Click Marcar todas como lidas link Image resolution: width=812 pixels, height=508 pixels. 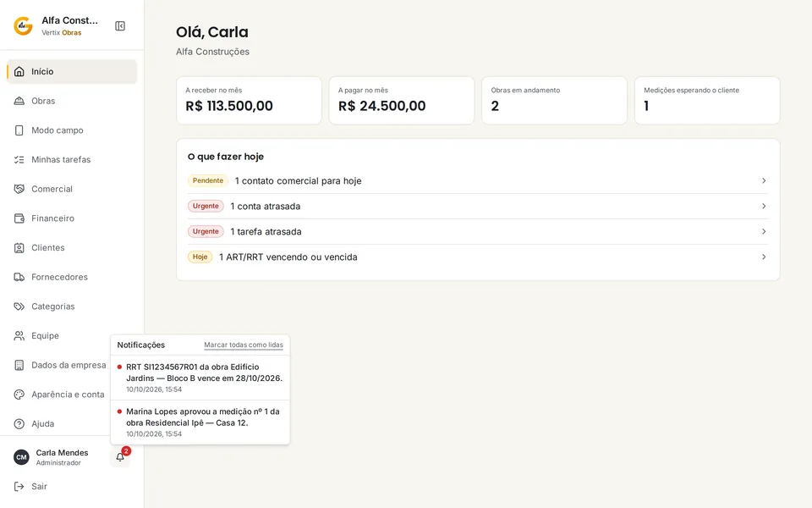pos(244,345)
